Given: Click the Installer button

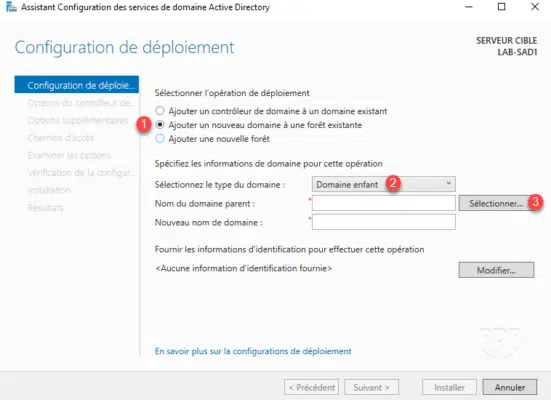Looking at the screenshot, I should (449, 387).
